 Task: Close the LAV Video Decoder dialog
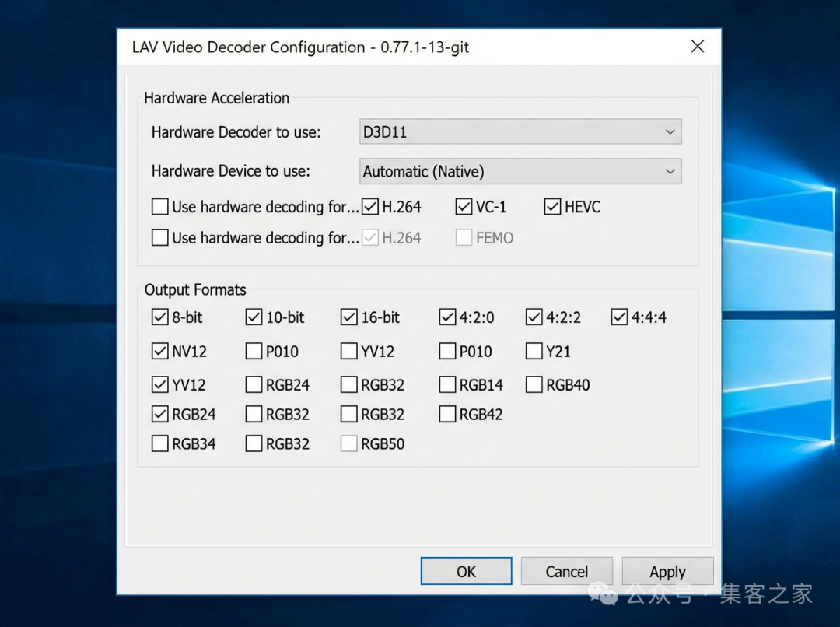coord(698,47)
